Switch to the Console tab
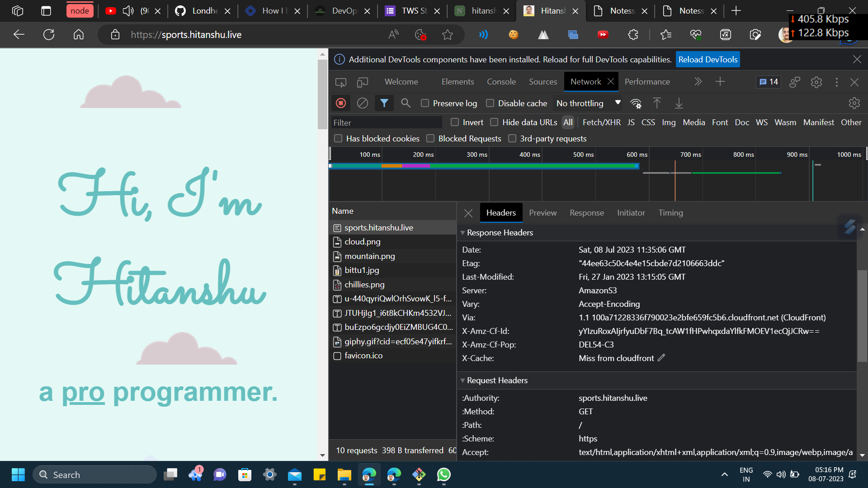Image resolution: width=868 pixels, height=488 pixels. (x=501, y=82)
